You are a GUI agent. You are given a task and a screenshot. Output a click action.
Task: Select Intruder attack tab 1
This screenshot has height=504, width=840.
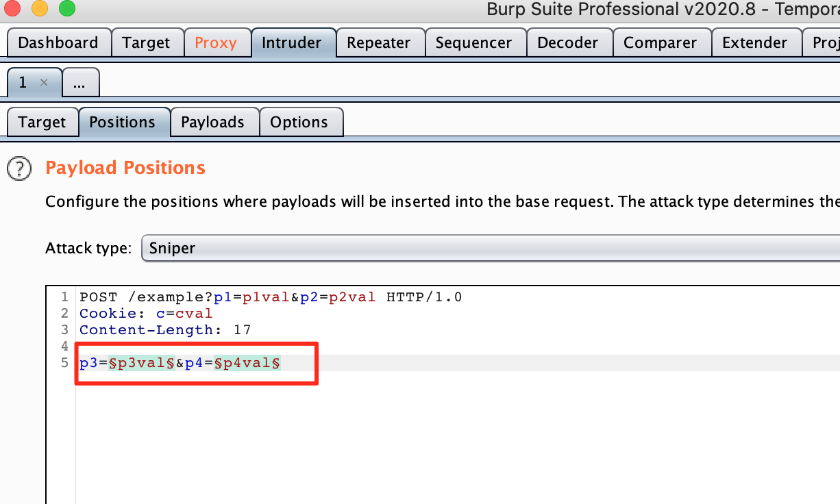23,82
